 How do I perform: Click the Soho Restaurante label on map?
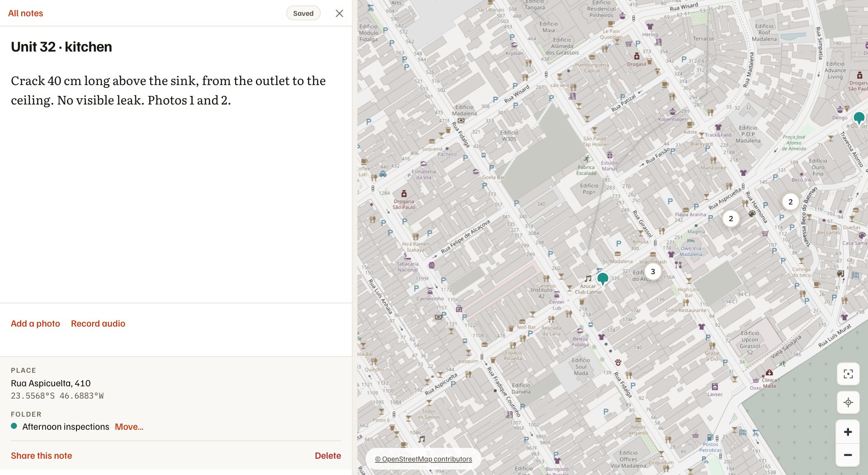(686, 310)
